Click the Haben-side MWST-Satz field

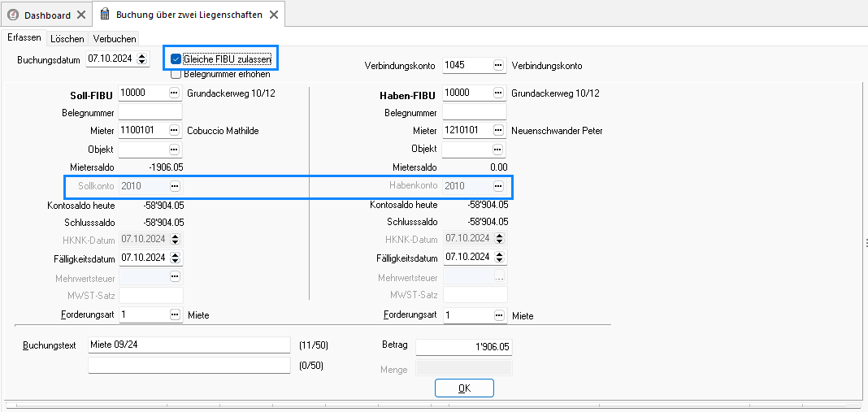tap(475, 294)
